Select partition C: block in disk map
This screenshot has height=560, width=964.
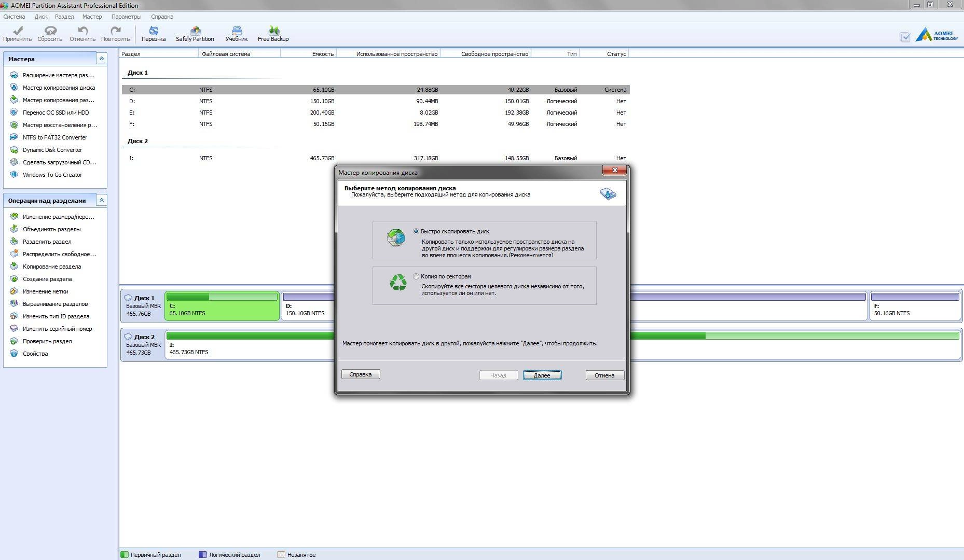click(222, 306)
